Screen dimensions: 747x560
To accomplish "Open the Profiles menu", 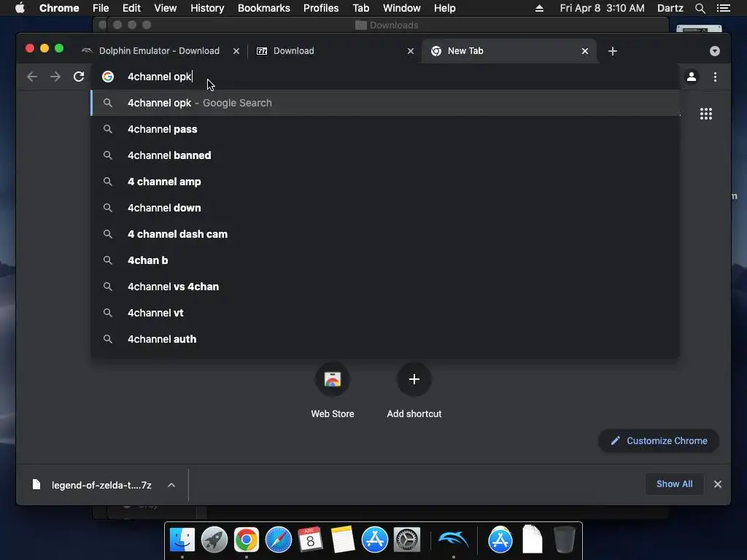I will click(321, 8).
